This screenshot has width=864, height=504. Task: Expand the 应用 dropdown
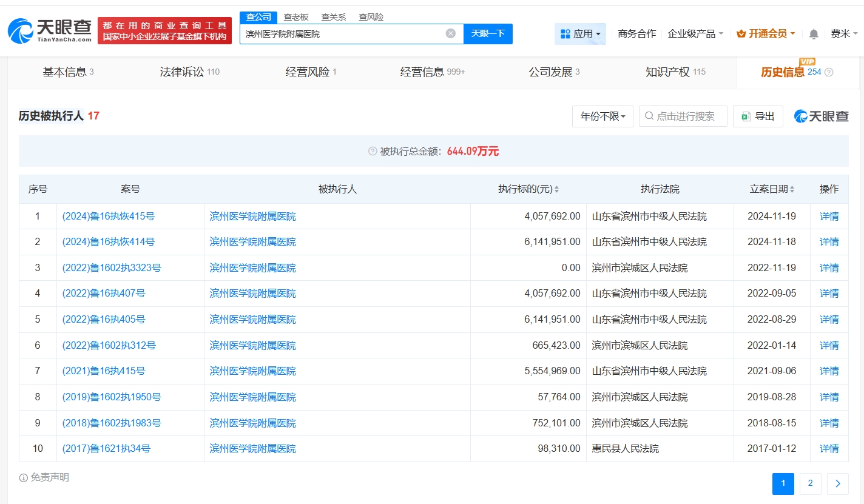click(580, 34)
